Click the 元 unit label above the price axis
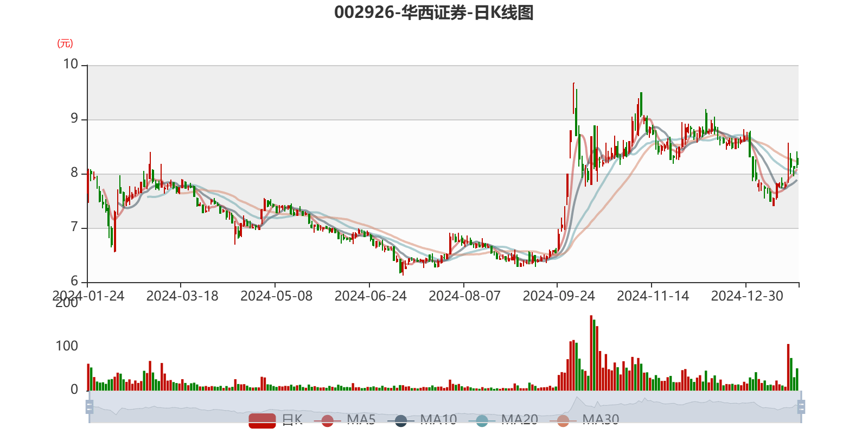This screenshot has width=868, height=434. tap(65, 43)
